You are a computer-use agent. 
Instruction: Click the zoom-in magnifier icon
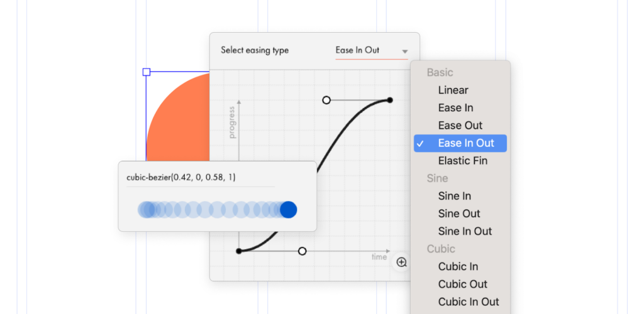pos(401,263)
